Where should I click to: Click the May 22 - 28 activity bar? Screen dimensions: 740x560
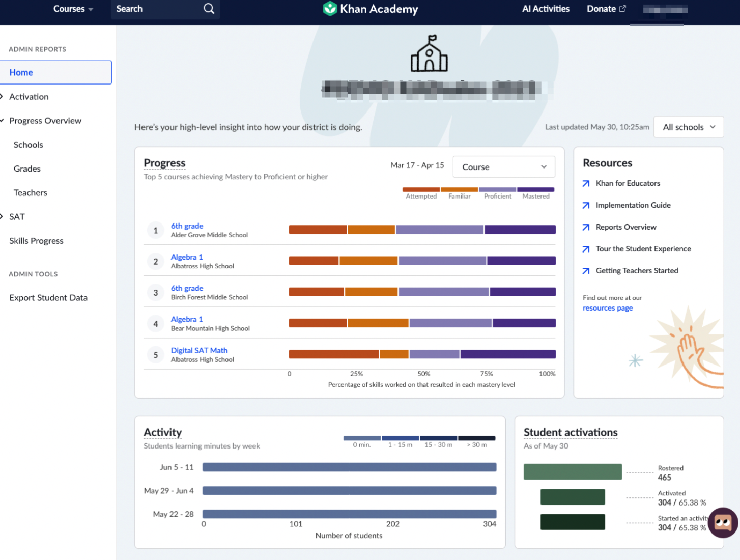point(349,514)
